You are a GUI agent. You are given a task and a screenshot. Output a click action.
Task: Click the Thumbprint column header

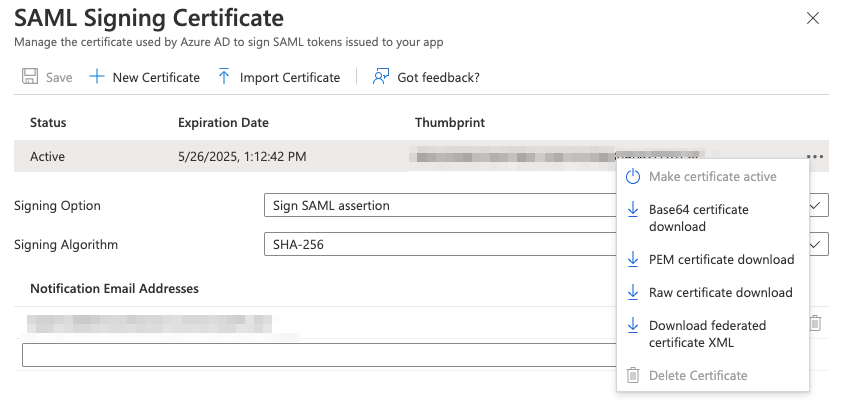[450, 123]
